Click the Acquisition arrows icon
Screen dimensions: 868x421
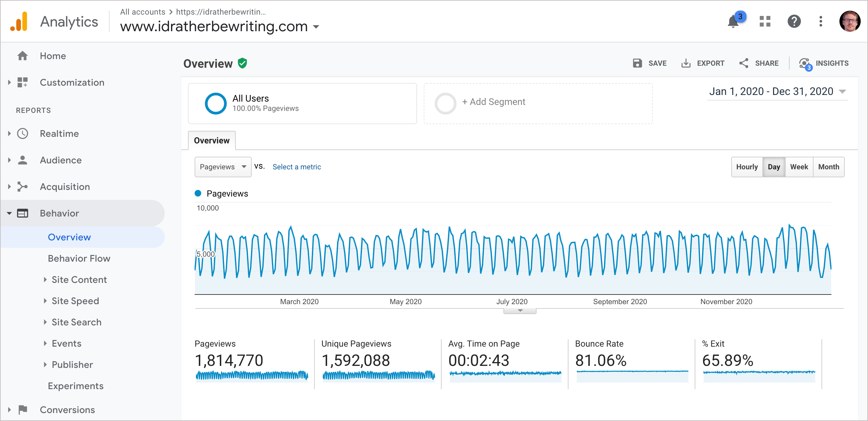(x=23, y=187)
